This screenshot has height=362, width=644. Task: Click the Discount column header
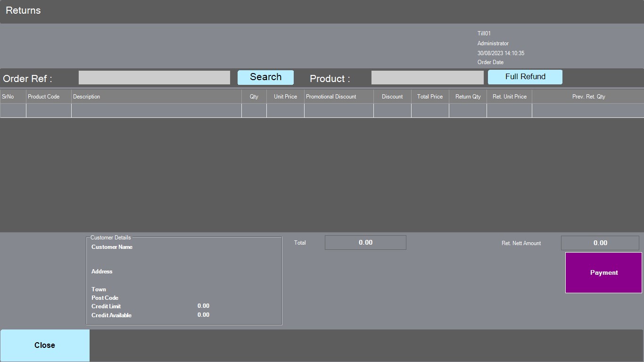click(x=392, y=97)
